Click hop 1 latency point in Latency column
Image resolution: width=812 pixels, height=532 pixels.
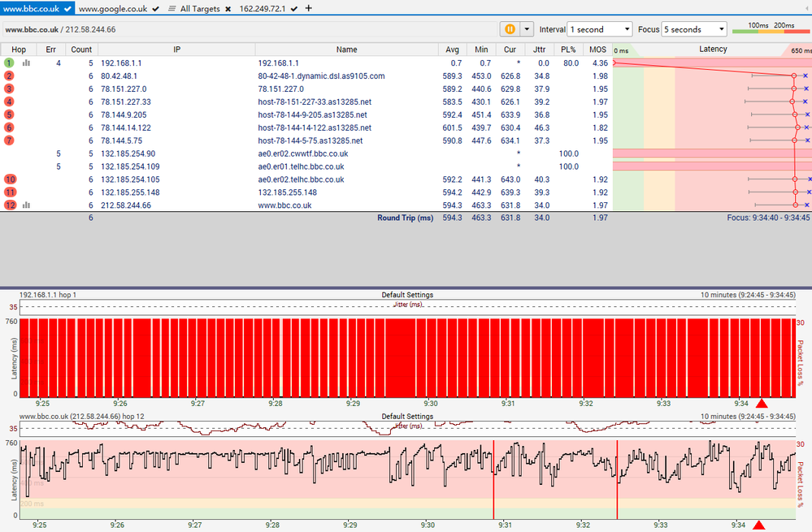(x=614, y=63)
